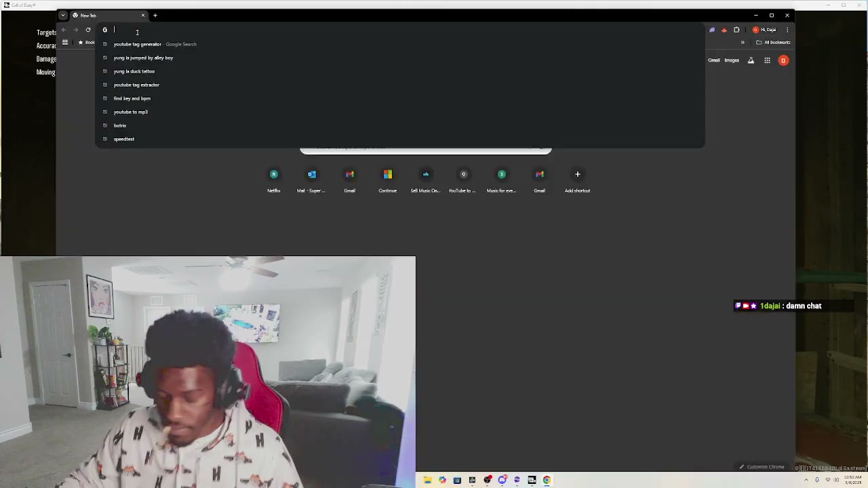Click the Add shortcut plus tile
868x488 pixels.
click(x=577, y=175)
